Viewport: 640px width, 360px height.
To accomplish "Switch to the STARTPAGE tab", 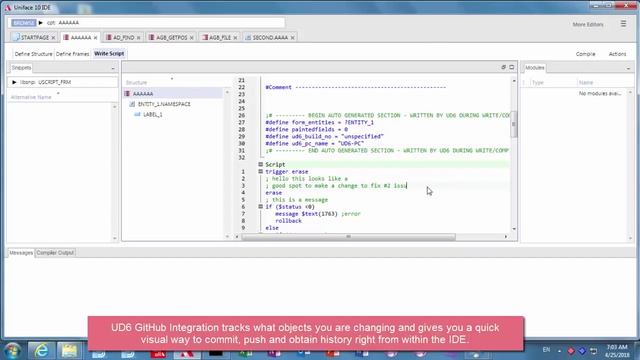I will coord(34,38).
